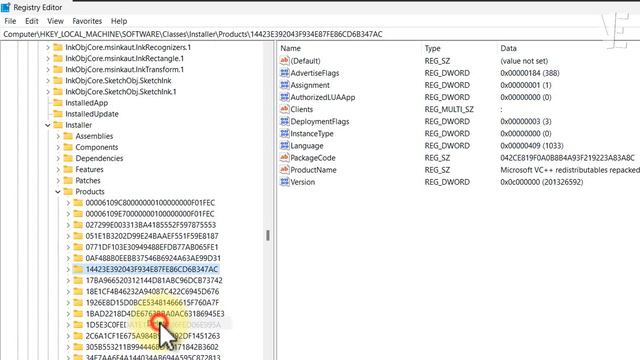640x360 pixels.
Task: Collapse the Installer key
Action: (48, 125)
